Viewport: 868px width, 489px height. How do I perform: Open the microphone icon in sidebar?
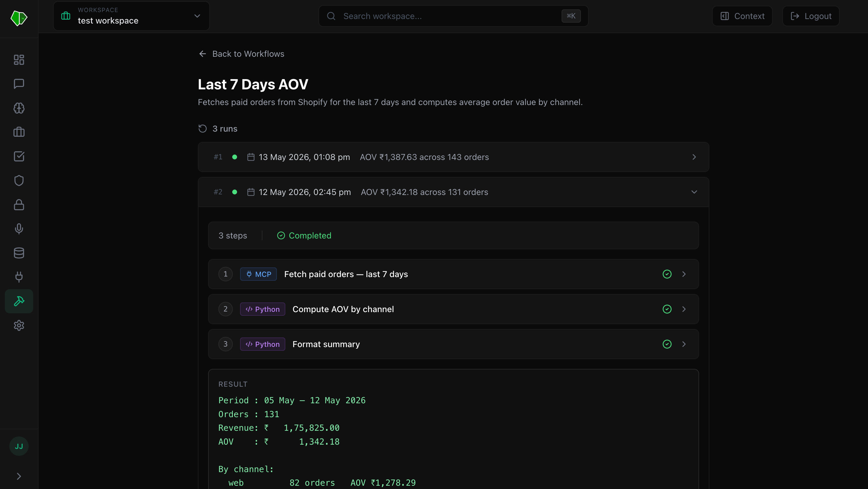(19, 229)
